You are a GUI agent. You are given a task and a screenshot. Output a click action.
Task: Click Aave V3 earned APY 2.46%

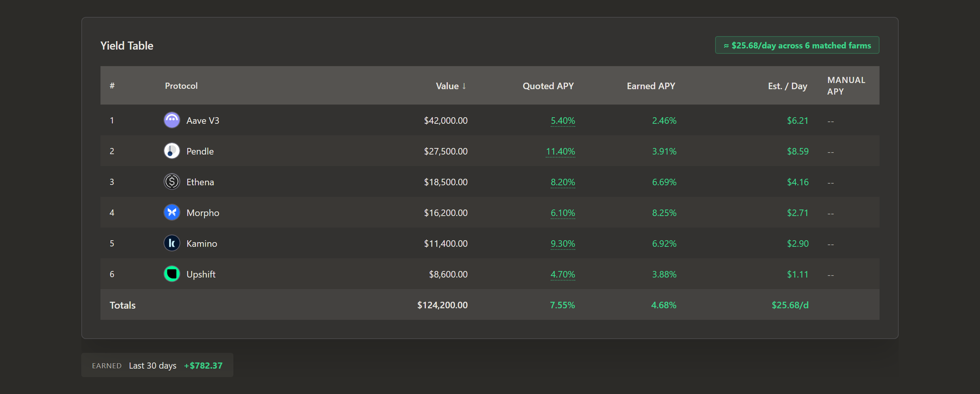(x=664, y=120)
